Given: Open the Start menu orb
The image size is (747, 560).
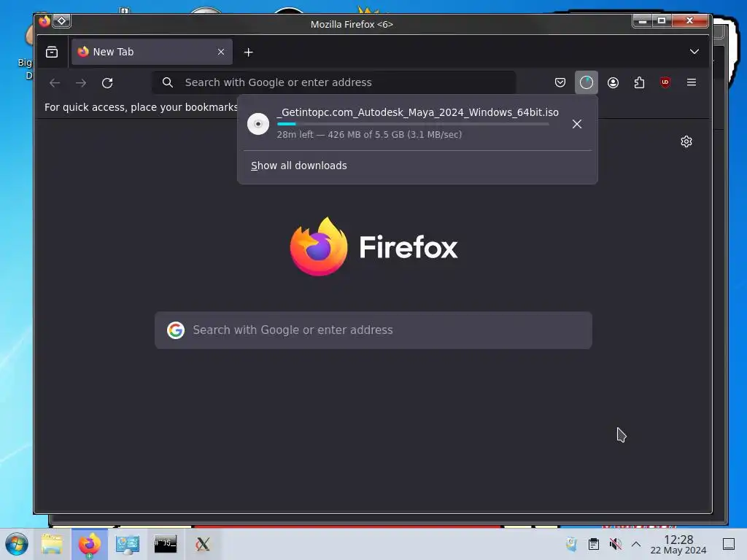Looking at the screenshot, I should tap(17, 544).
